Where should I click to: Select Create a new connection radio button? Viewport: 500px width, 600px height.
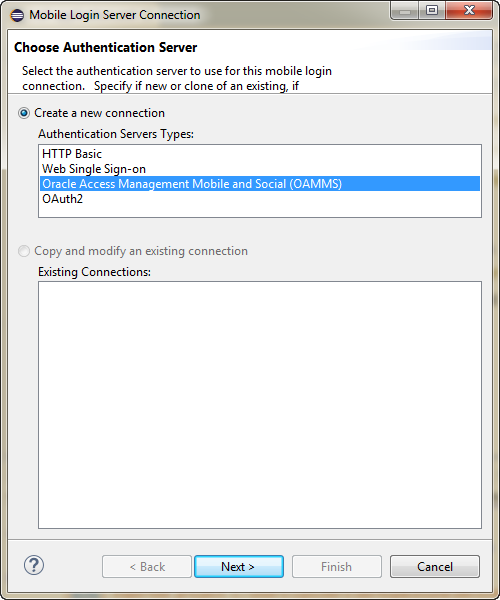[24, 113]
